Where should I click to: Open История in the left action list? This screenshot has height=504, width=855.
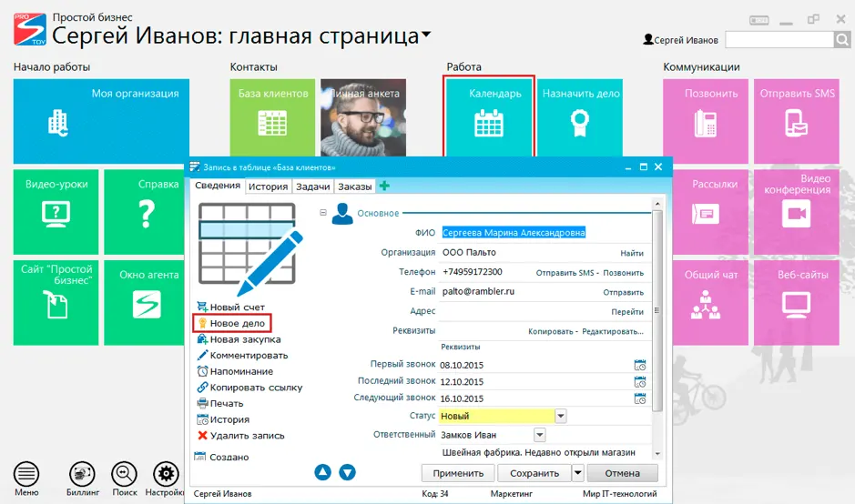[x=223, y=419]
